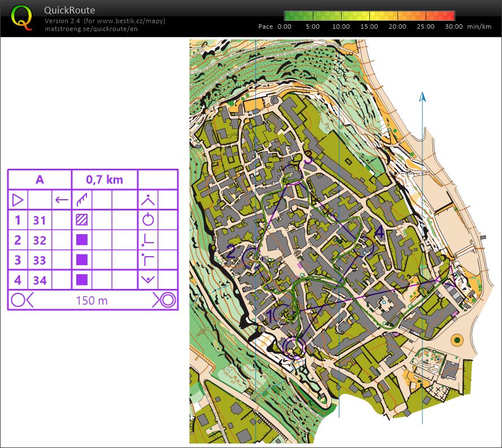Click control number 4 on the map
Viewport: 502px width, 448px height.
pyautogui.click(x=379, y=232)
